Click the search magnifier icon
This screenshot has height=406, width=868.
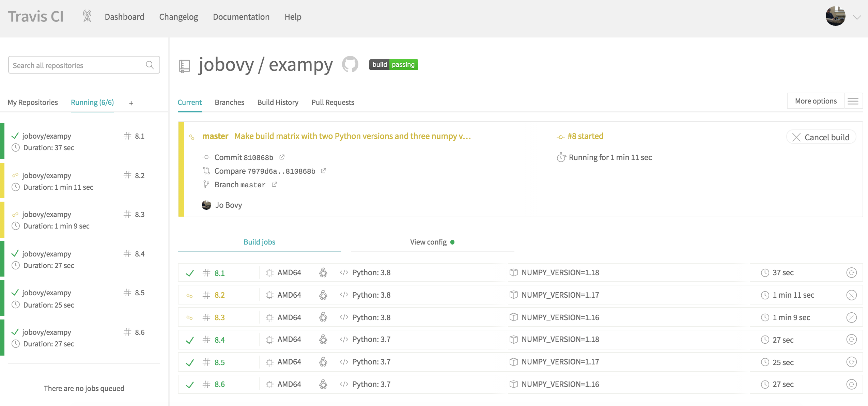coord(150,65)
